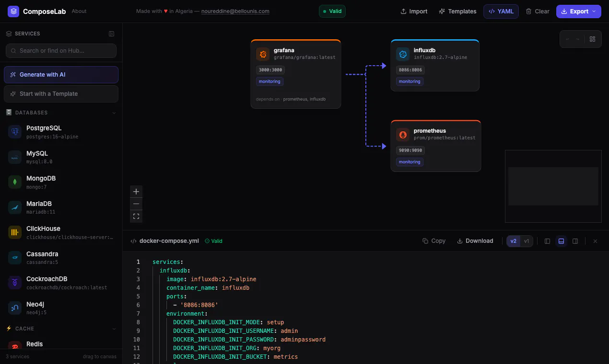Click the Valid status badge in header
This screenshot has height=364, width=609.
click(x=332, y=11)
